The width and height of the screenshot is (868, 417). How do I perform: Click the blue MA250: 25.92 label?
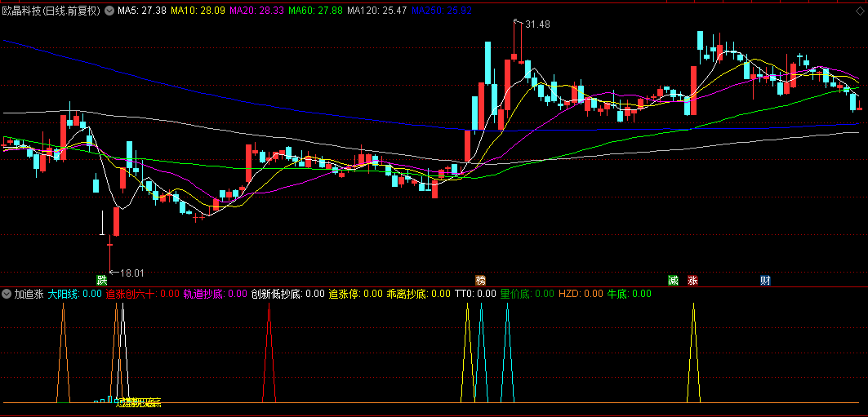442,11
